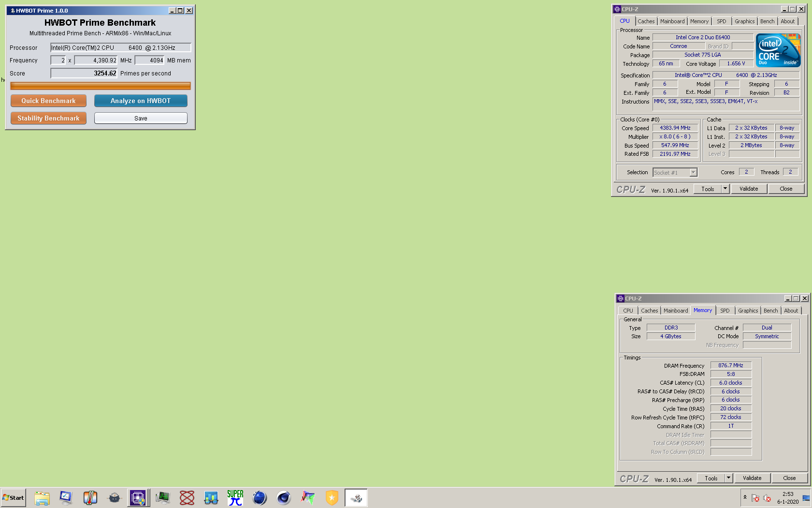Show hidden system tray icons
The image size is (812, 508).
[745, 497]
